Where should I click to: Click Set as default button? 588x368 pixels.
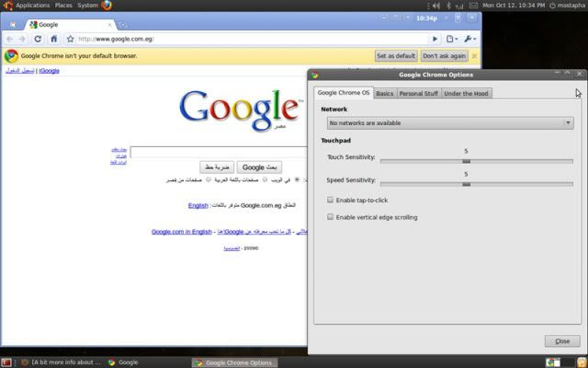(x=396, y=56)
